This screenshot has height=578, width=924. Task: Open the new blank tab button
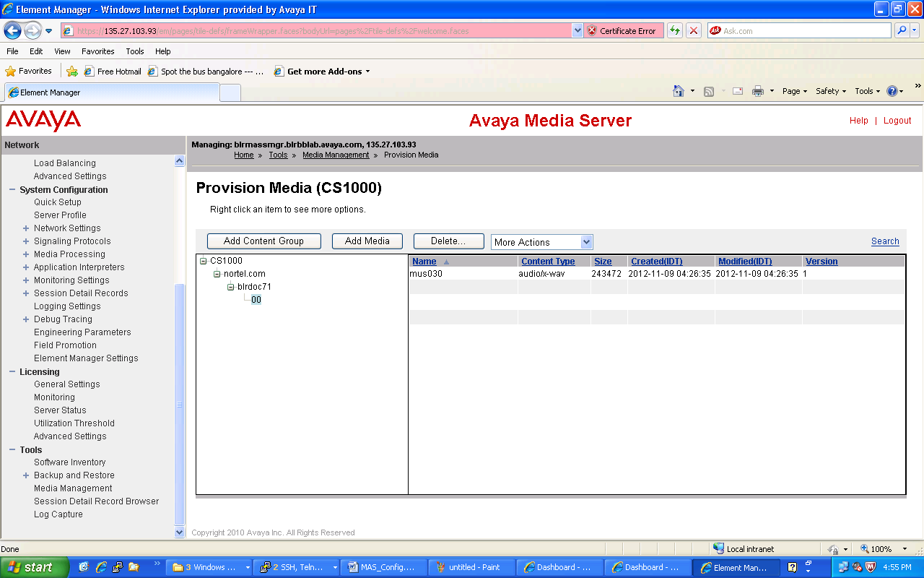[230, 92]
